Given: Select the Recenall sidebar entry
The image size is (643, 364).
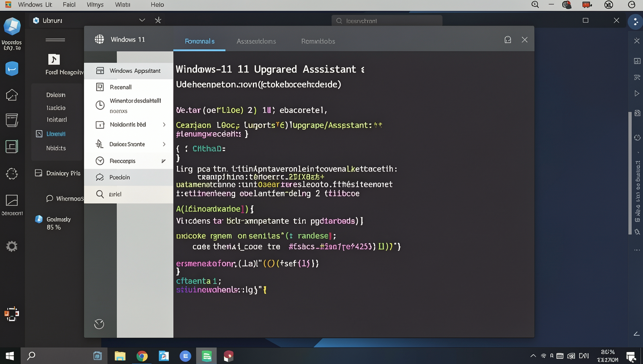Looking at the screenshot, I should (129, 87).
